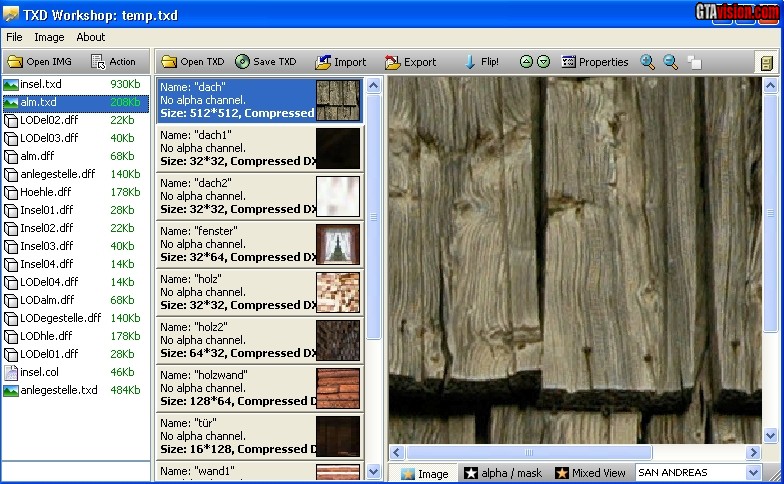The width and height of the screenshot is (784, 484).
Task: Click the overlapping squares icon in toolbar
Action: [x=695, y=62]
